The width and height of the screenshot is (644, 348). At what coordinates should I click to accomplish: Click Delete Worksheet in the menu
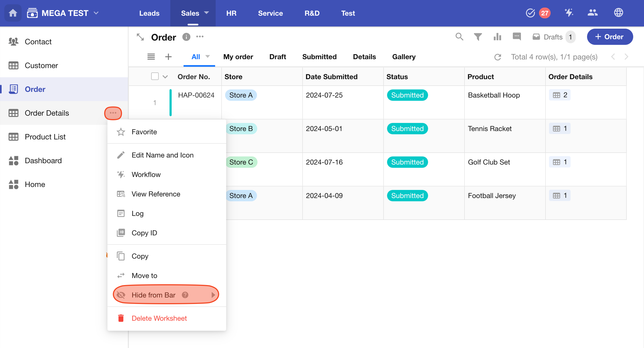159,318
